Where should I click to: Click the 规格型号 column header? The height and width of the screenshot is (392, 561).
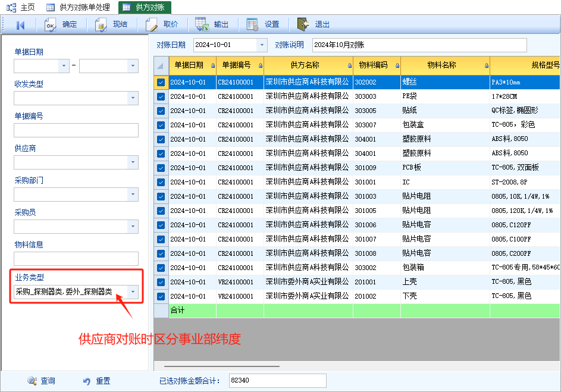tap(525, 65)
